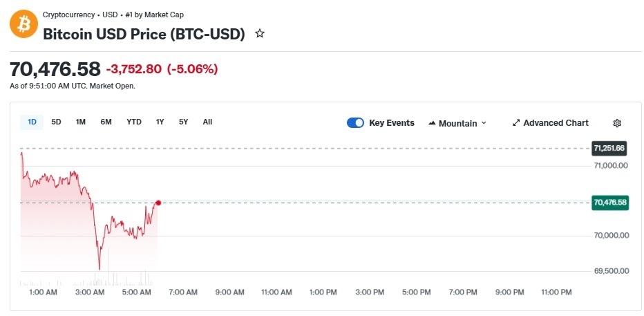The width and height of the screenshot is (644, 316).
Task: Open the Advanced Chart link
Action: coord(556,123)
